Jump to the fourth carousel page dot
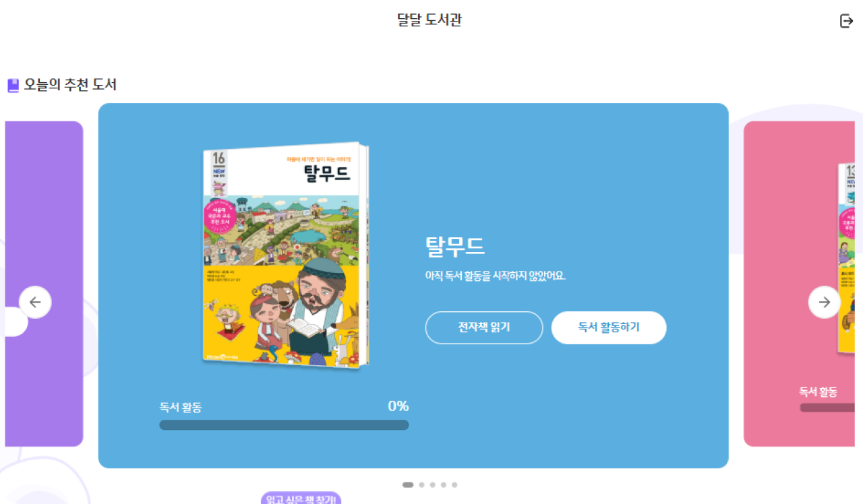This screenshot has width=863, height=504. [x=444, y=484]
